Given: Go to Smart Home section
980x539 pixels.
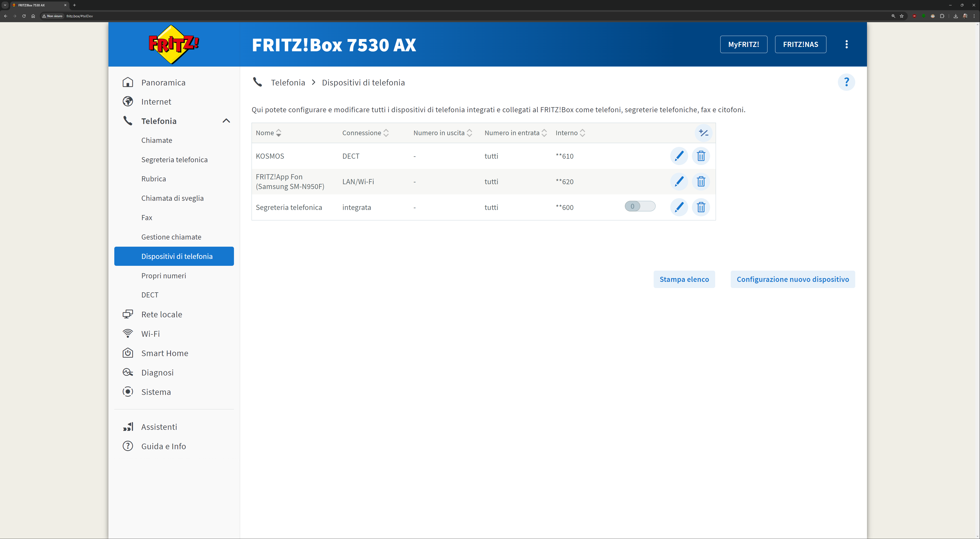Looking at the screenshot, I should pos(164,353).
